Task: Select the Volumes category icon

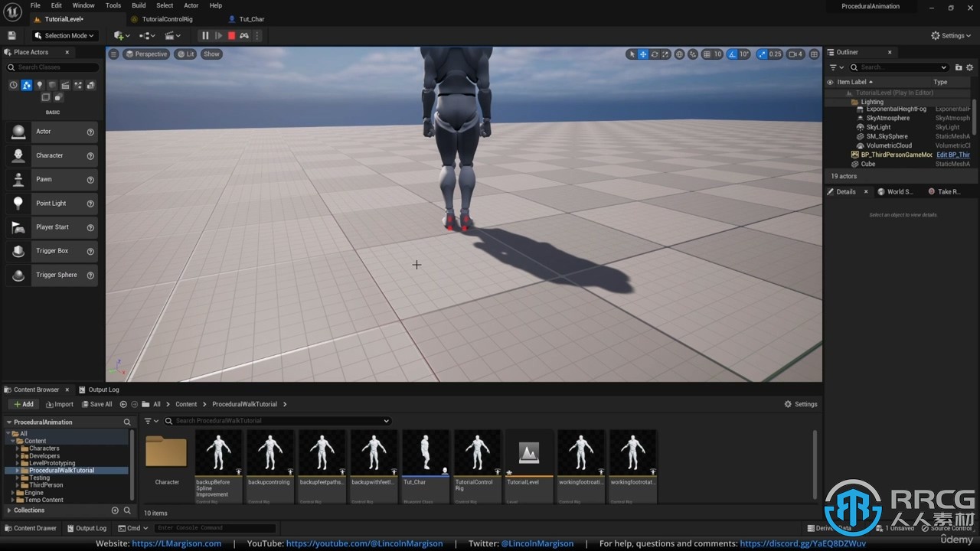Action: tap(45, 97)
